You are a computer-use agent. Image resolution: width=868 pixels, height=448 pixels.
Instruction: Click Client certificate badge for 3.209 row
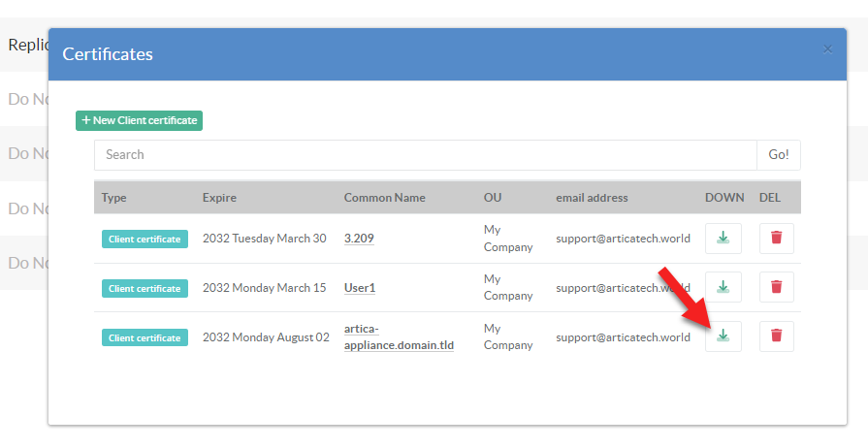click(x=145, y=239)
